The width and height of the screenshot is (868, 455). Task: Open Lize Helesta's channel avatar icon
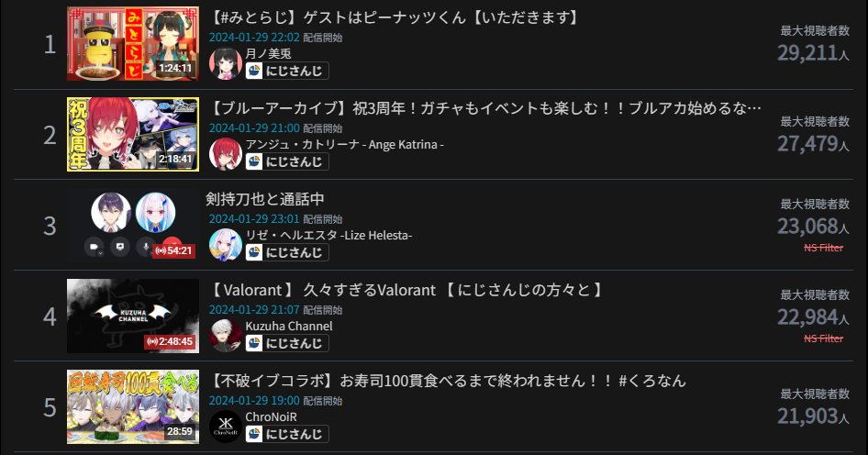pos(226,245)
